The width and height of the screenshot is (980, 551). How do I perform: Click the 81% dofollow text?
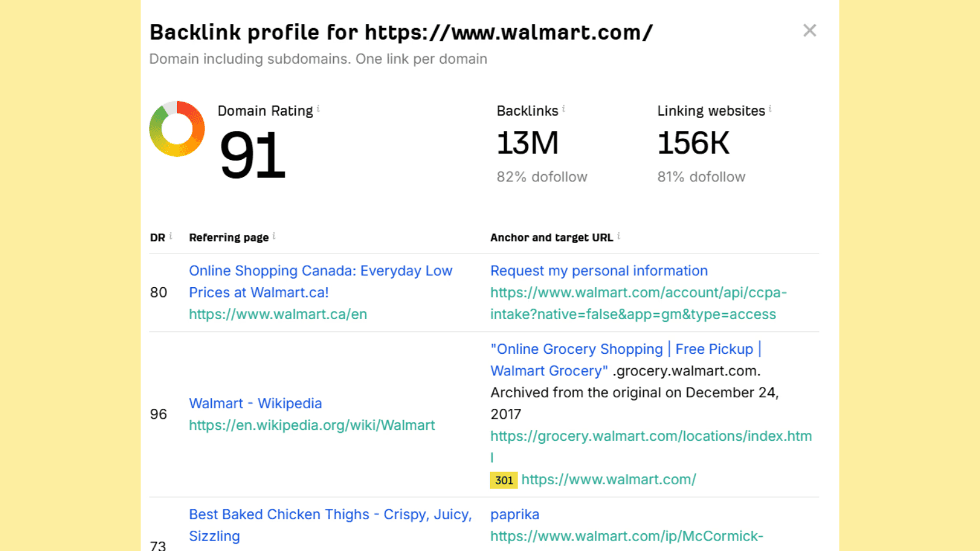point(701,177)
